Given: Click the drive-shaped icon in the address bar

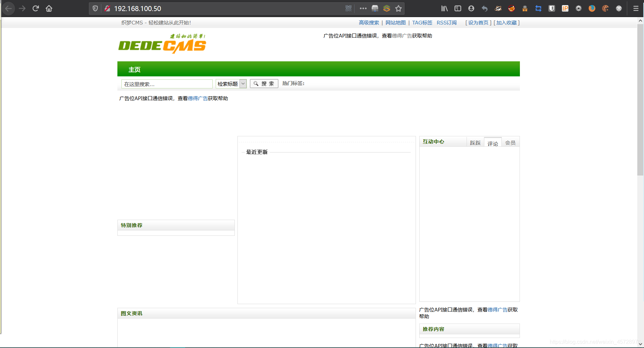Looking at the screenshot, I should click(375, 8).
